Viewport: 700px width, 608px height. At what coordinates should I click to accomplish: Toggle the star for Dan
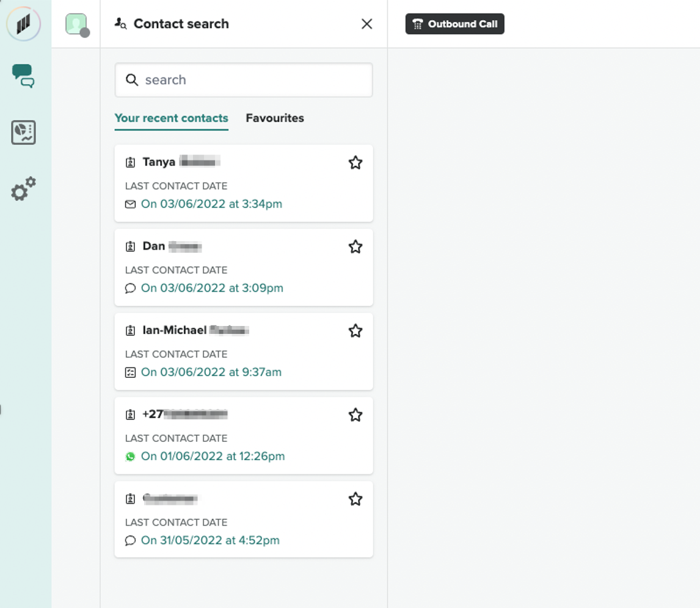click(355, 247)
